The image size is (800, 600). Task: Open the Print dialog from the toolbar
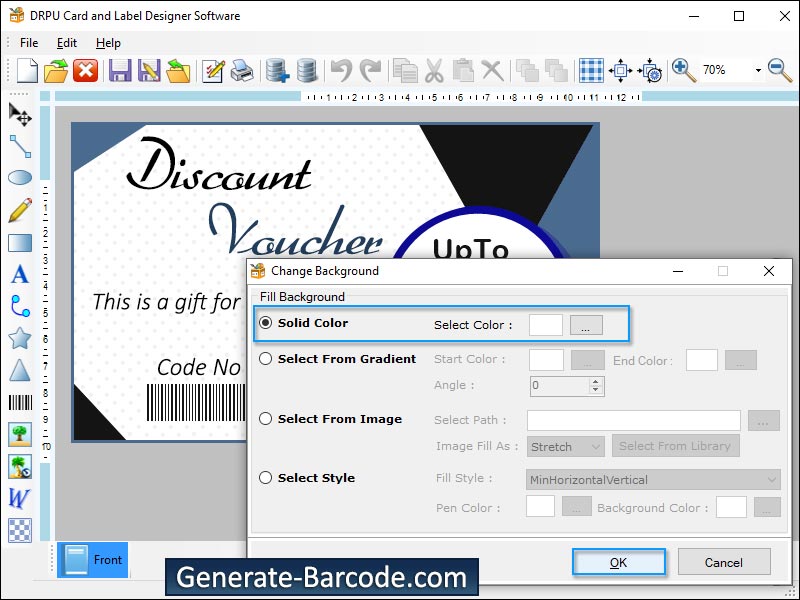[x=242, y=69]
